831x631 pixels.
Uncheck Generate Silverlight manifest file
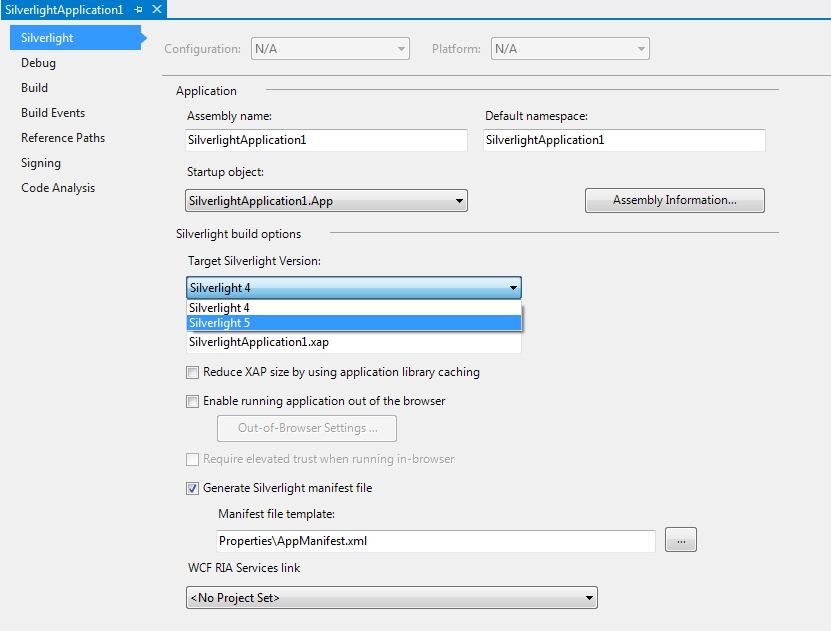coord(193,489)
